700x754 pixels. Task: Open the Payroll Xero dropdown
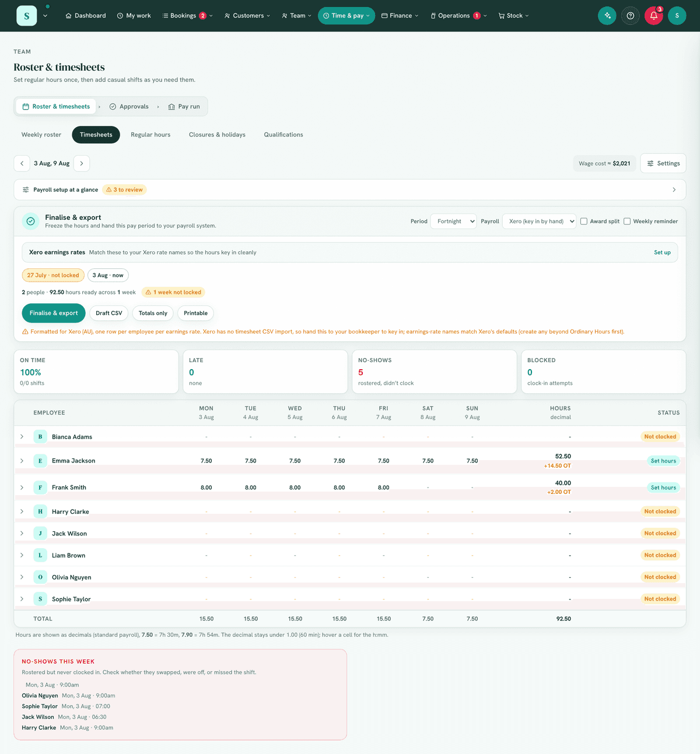(x=540, y=222)
